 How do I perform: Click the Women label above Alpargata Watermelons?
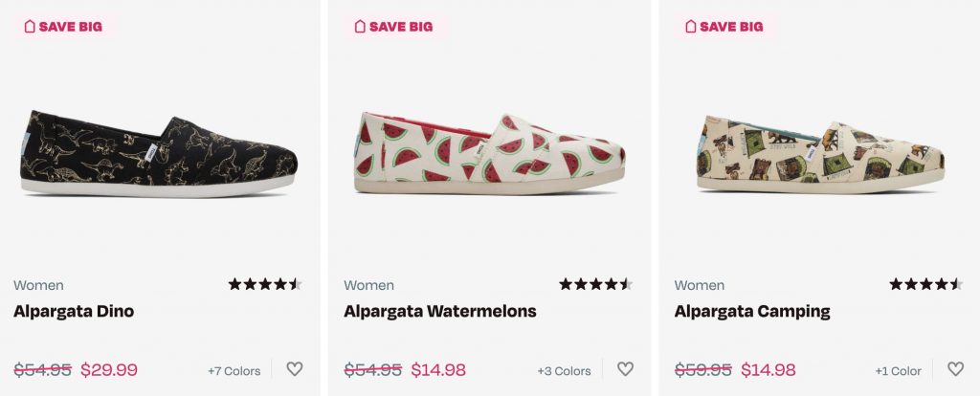pyautogui.click(x=368, y=285)
